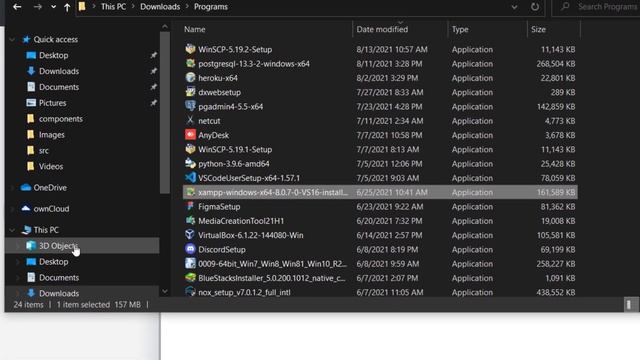Expand Desktop under This PC

(18, 262)
